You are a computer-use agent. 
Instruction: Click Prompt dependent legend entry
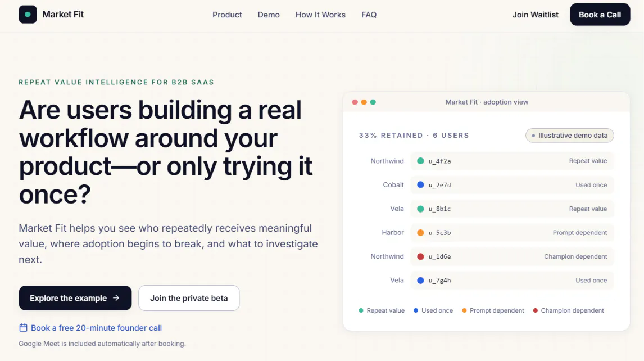(x=493, y=310)
